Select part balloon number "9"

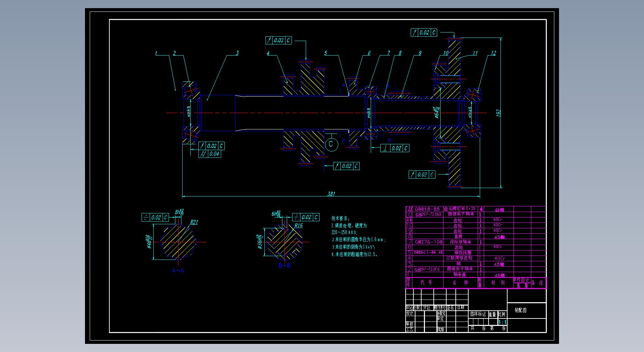[x=420, y=53]
